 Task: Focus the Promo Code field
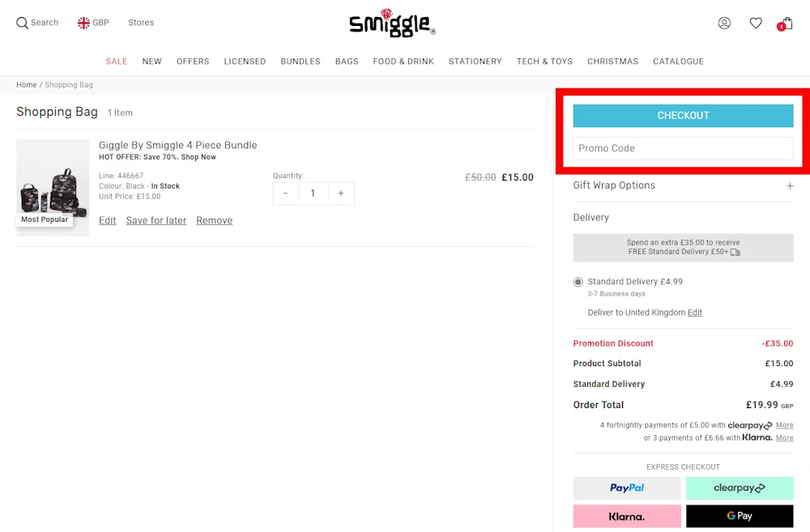coord(683,148)
